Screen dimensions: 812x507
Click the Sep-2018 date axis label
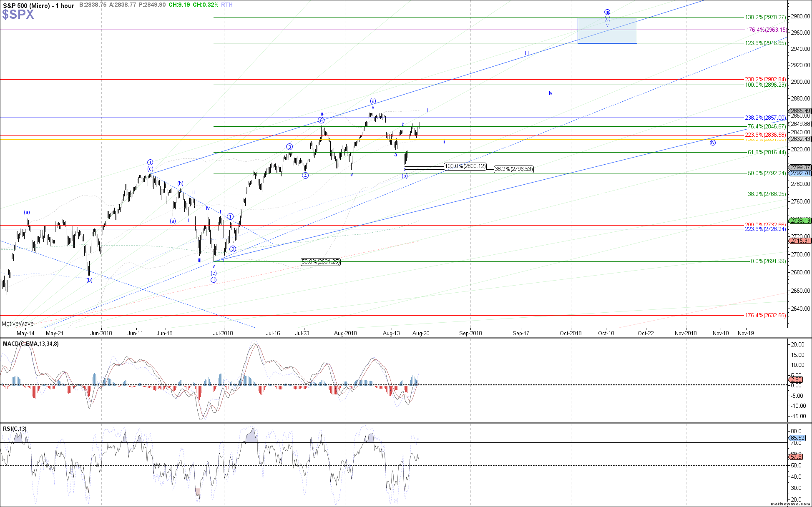click(x=470, y=333)
